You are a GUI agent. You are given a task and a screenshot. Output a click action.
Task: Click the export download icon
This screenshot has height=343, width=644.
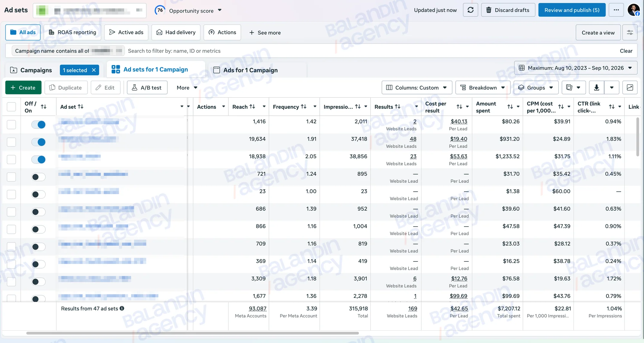pyautogui.click(x=597, y=88)
